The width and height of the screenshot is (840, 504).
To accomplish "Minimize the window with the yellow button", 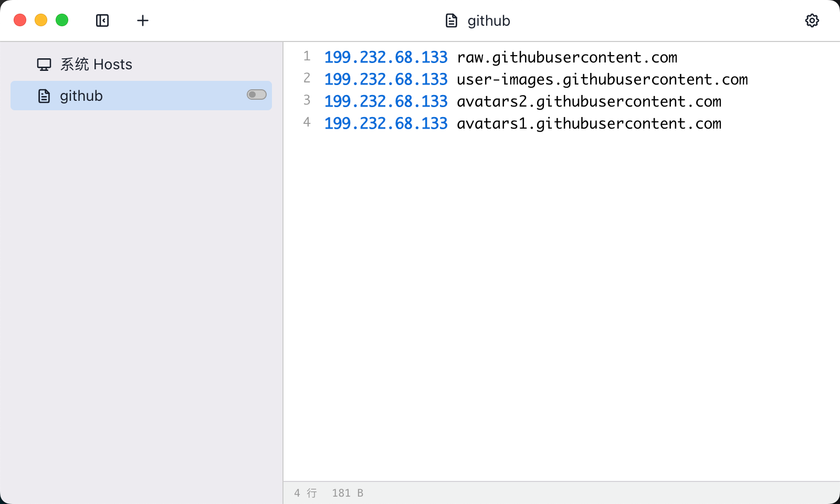I will coord(41,20).
